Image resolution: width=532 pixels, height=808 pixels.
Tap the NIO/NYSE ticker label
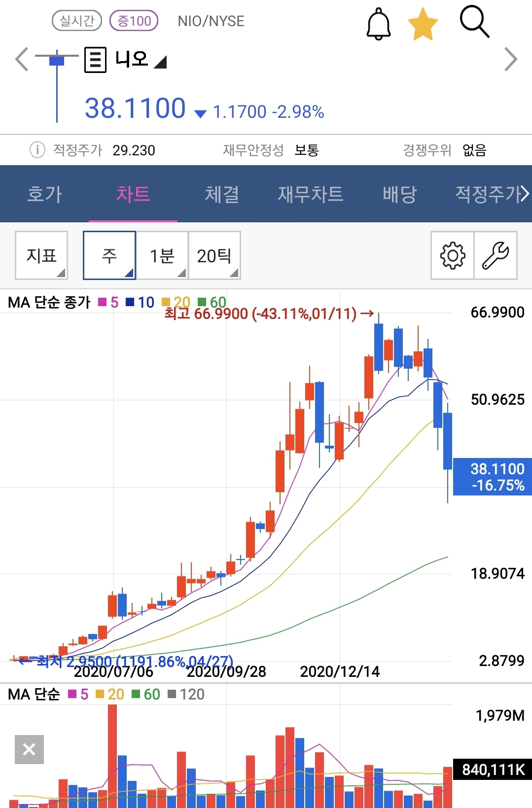point(211,21)
